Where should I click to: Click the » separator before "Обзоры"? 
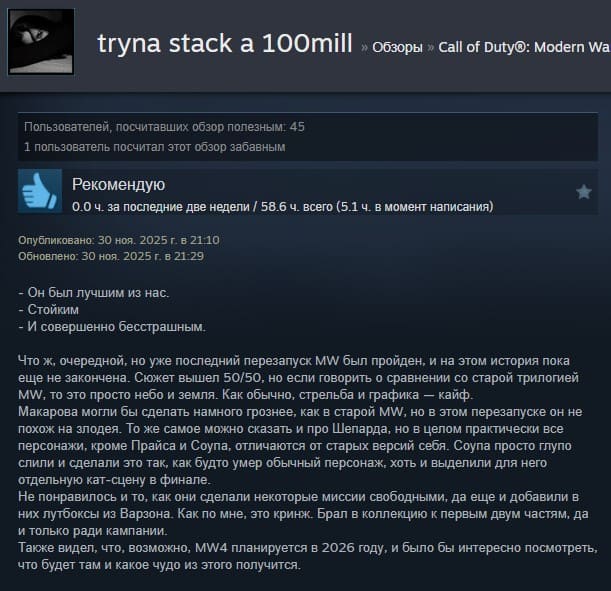[364, 48]
